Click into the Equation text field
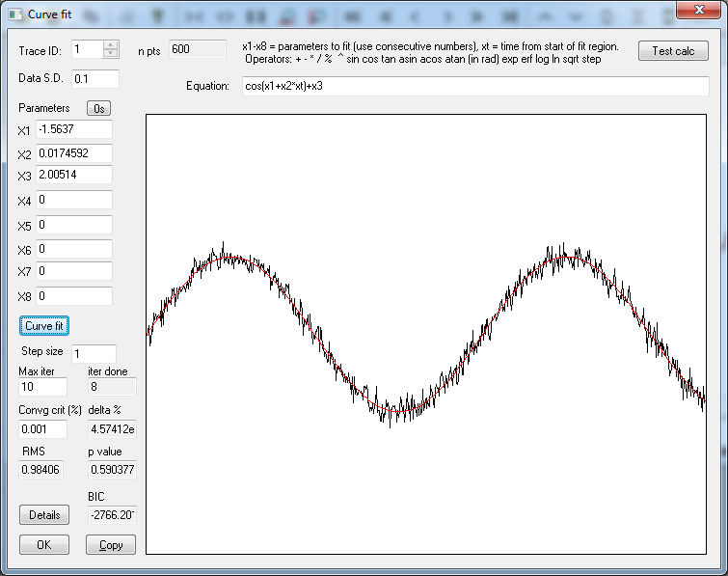This screenshot has width=728, height=576. click(475, 86)
